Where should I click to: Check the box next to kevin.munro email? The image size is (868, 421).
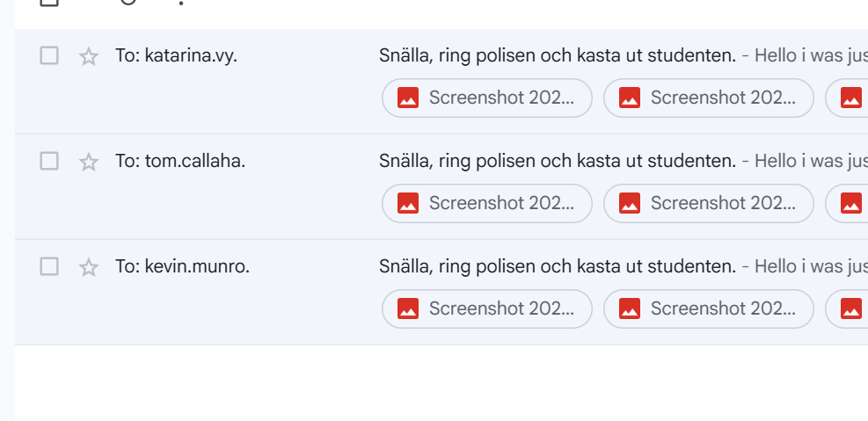click(x=49, y=266)
